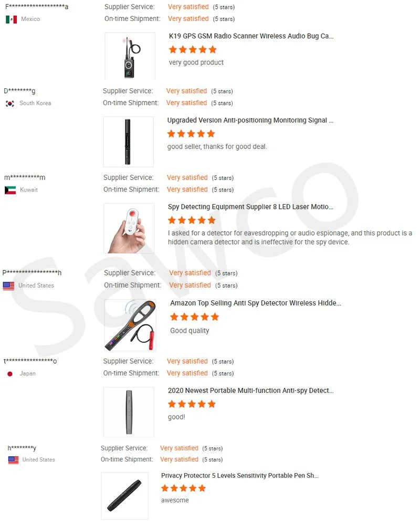420x525 pixels.
Task: Open Upgraded Version Anti-positioning Monitoring Signal link
Action: (250, 120)
